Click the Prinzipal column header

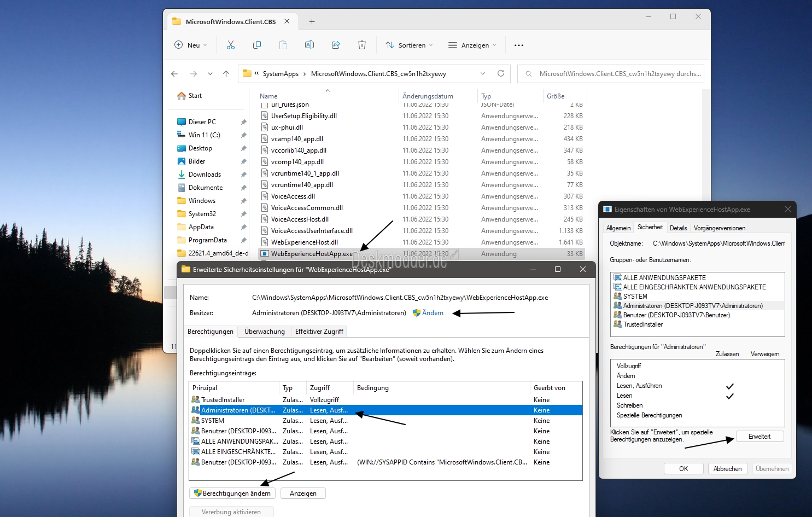(x=235, y=388)
